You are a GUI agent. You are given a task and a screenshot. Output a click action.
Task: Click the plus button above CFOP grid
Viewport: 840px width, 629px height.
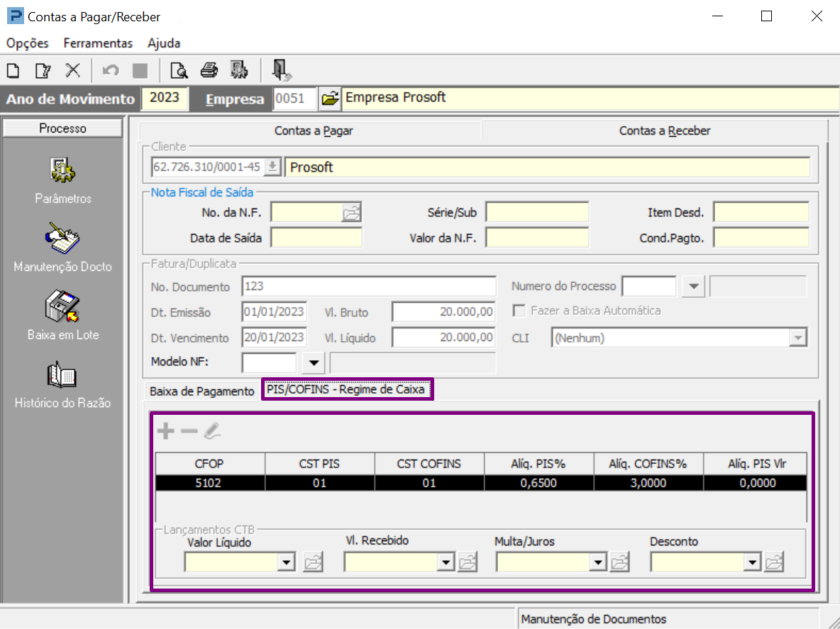point(165,430)
